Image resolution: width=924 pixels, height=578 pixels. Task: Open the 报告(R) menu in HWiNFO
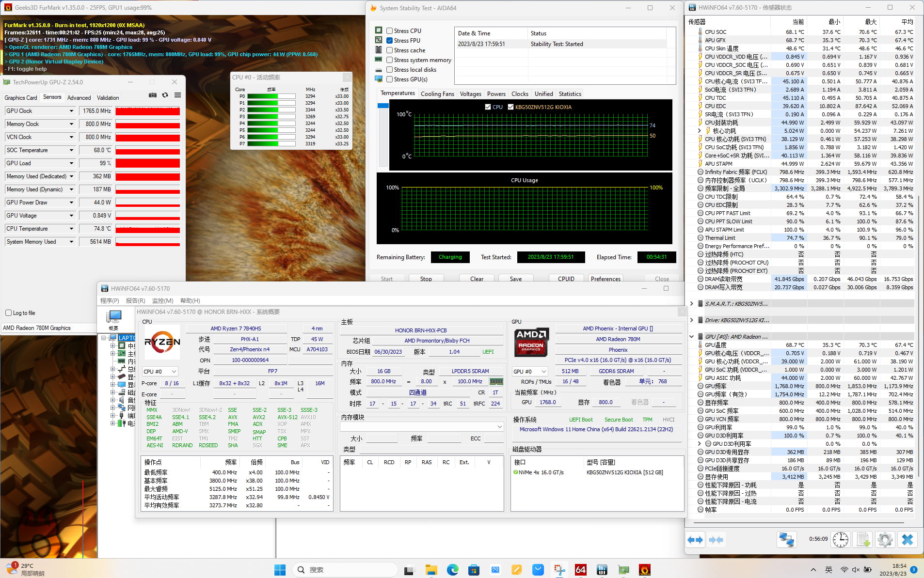(x=136, y=301)
